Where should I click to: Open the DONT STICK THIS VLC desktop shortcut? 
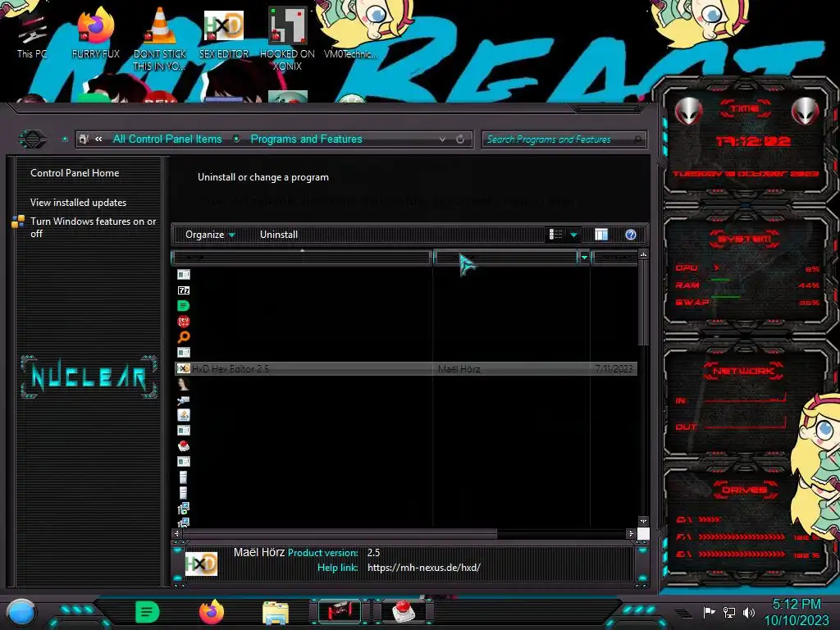click(x=160, y=40)
